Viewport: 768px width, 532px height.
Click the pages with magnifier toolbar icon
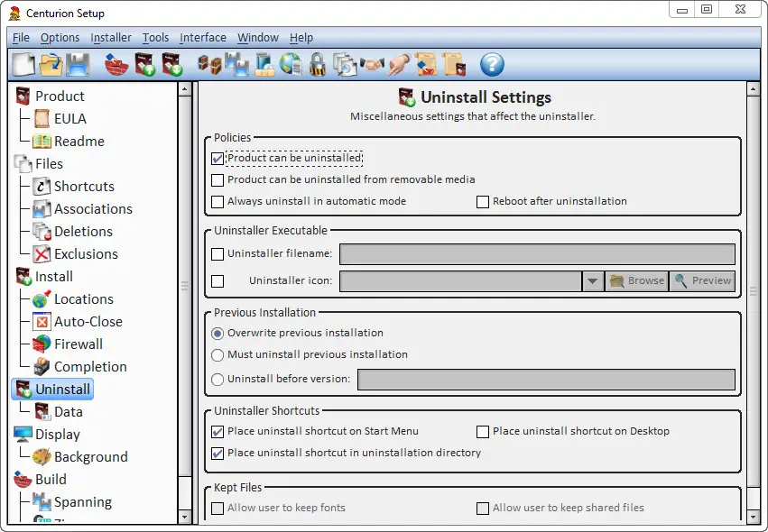(x=345, y=65)
